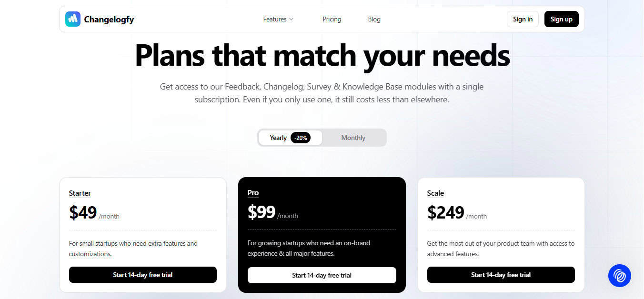Click the $99 Pro price
Image resolution: width=644 pixels, height=299 pixels.
point(262,212)
